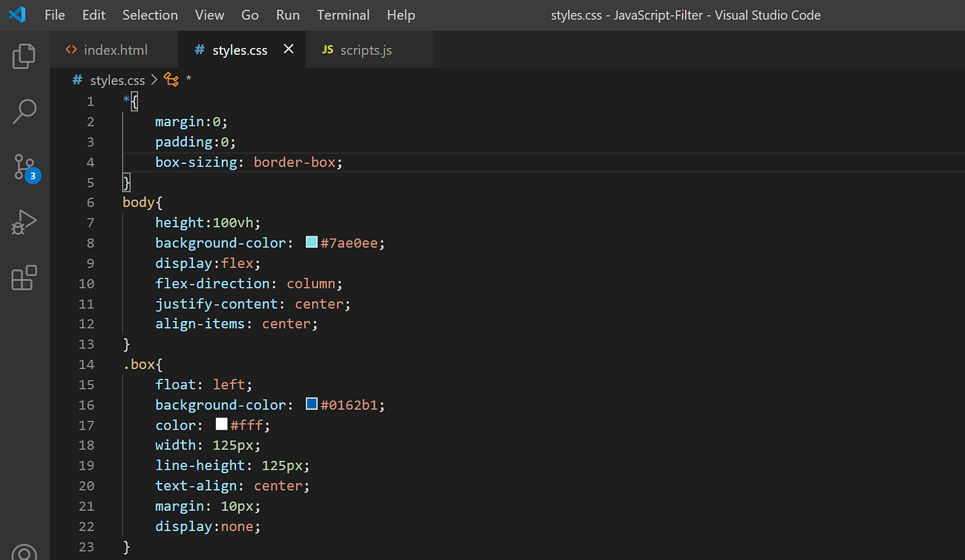The image size is (965, 560).
Task: Open the Go menu
Action: coord(250,15)
